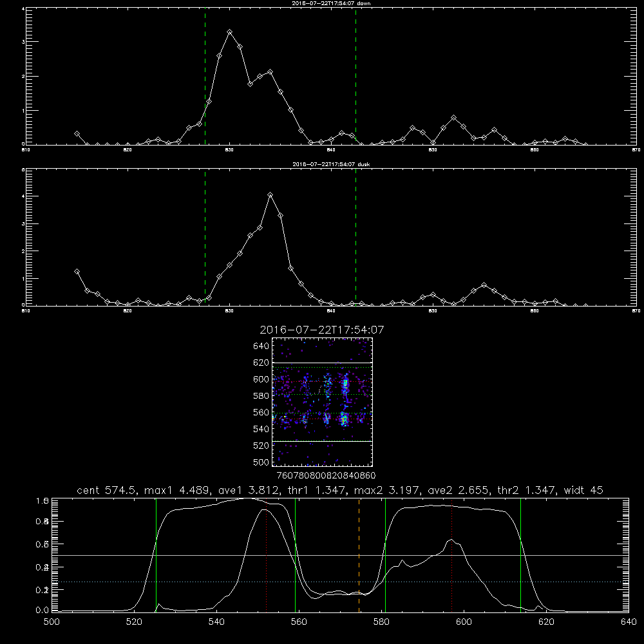Screen dimensions: 644x644
Task: Click the 640 x-axis label of the bottom plot
Action: coord(629,622)
